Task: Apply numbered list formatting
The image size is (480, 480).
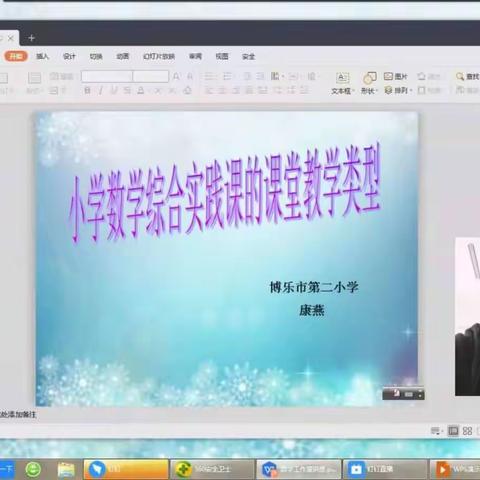Action: click(x=228, y=77)
